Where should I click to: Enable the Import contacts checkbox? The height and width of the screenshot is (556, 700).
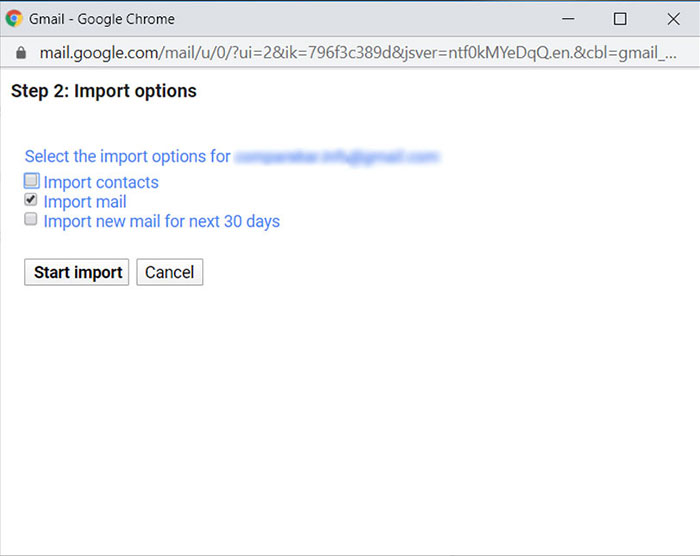(x=32, y=181)
